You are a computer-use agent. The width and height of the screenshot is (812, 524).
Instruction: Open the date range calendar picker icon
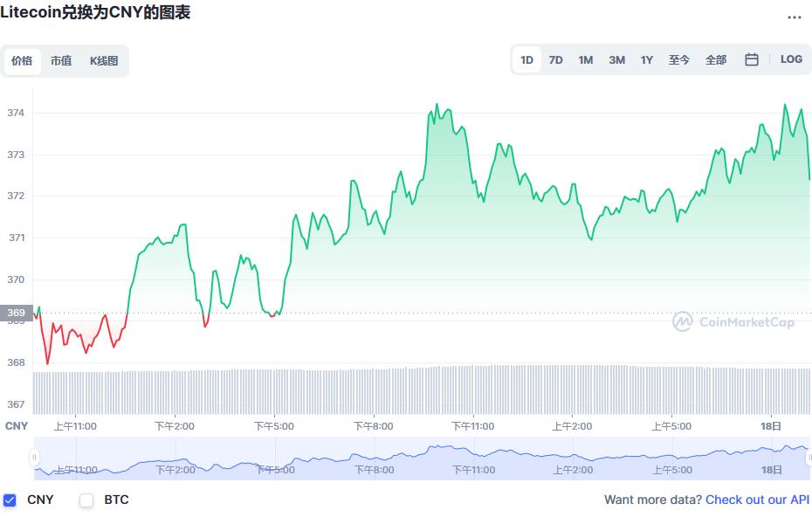[751, 59]
